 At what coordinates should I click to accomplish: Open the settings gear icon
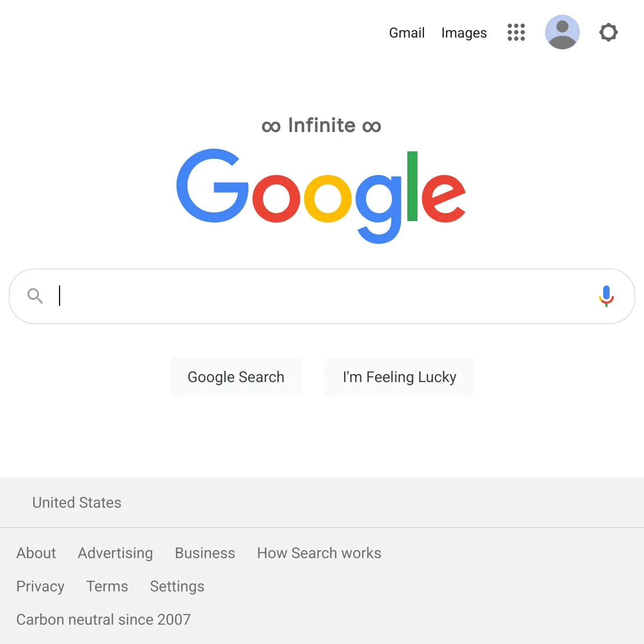click(x=609, y=32)
